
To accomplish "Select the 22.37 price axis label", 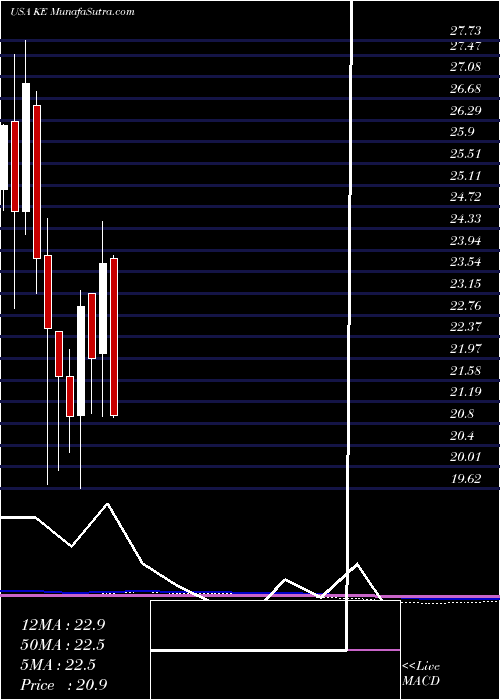I will [466, 327].
